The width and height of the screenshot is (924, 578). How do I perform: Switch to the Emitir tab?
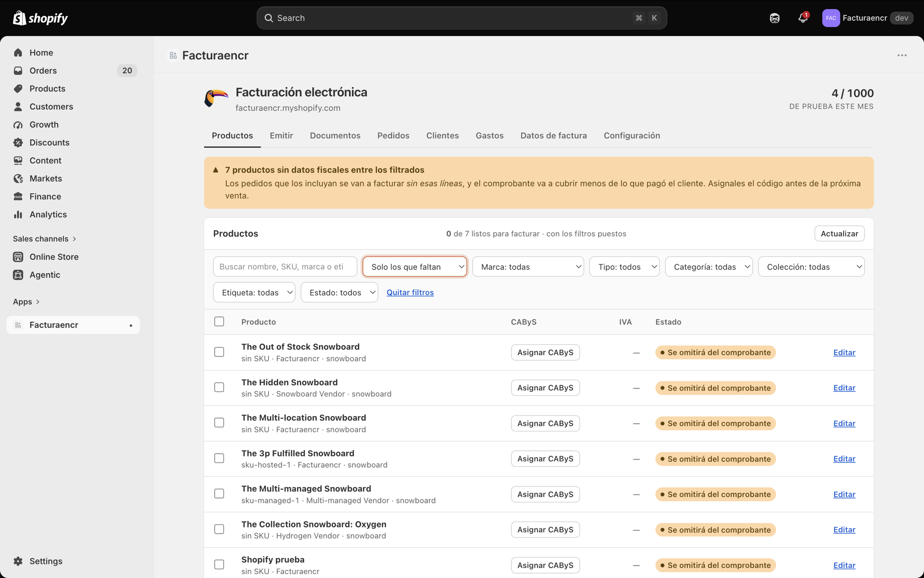[282, 136]
